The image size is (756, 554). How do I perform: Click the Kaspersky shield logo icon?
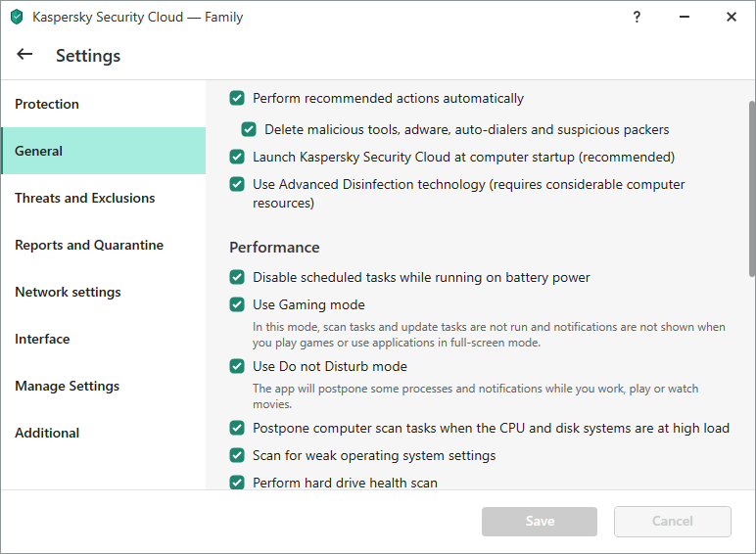[17, 17]
